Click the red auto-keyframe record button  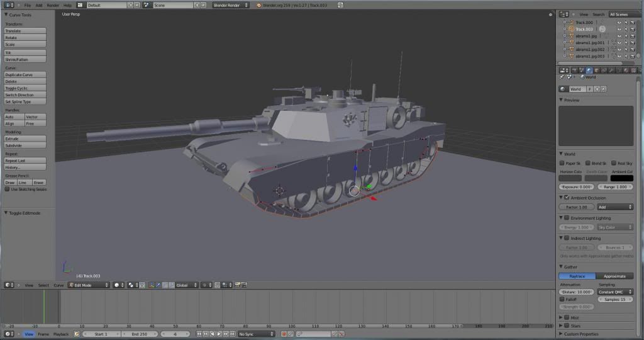coord(284,334)
